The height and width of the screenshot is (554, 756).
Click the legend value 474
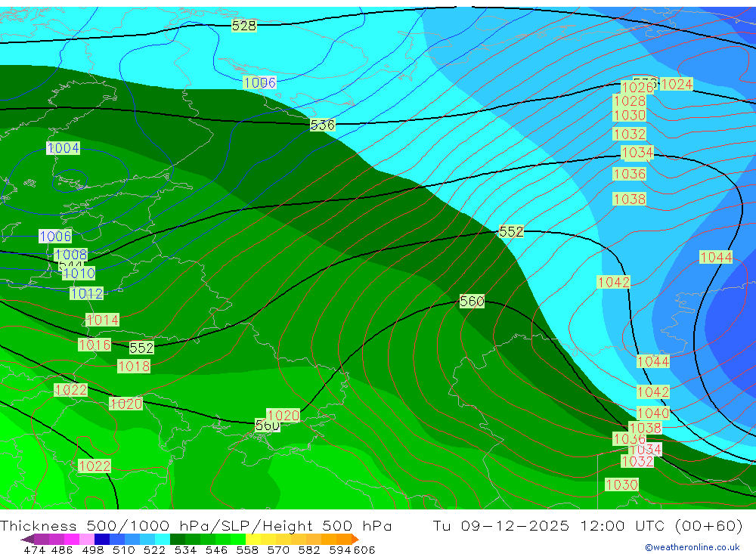35,549
